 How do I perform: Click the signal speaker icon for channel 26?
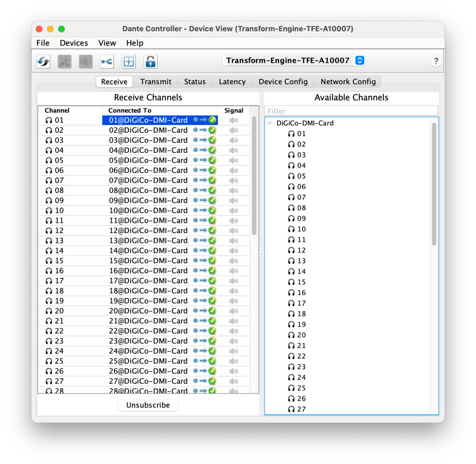click(233, 371)
